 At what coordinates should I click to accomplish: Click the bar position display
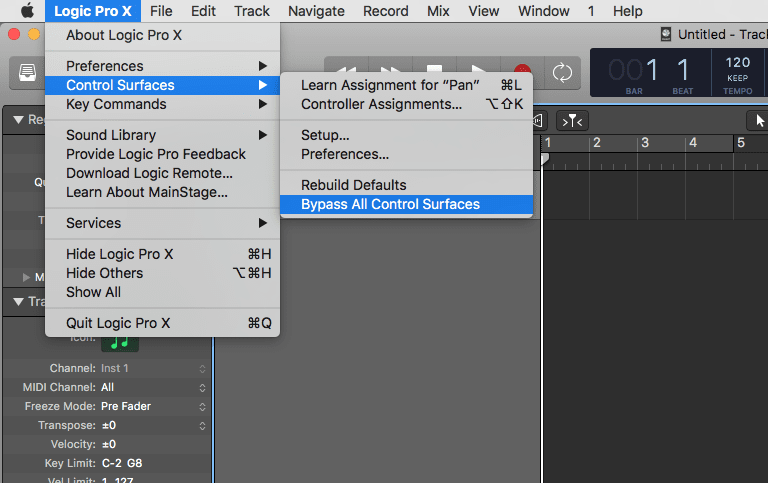coord(633,70)
